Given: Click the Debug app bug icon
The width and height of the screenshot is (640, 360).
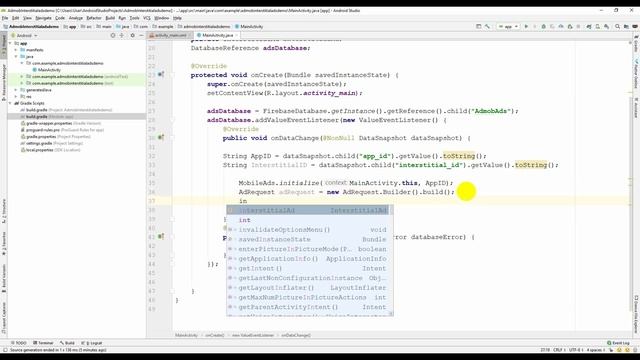Looking at the screenshot, I should (543, 27).
